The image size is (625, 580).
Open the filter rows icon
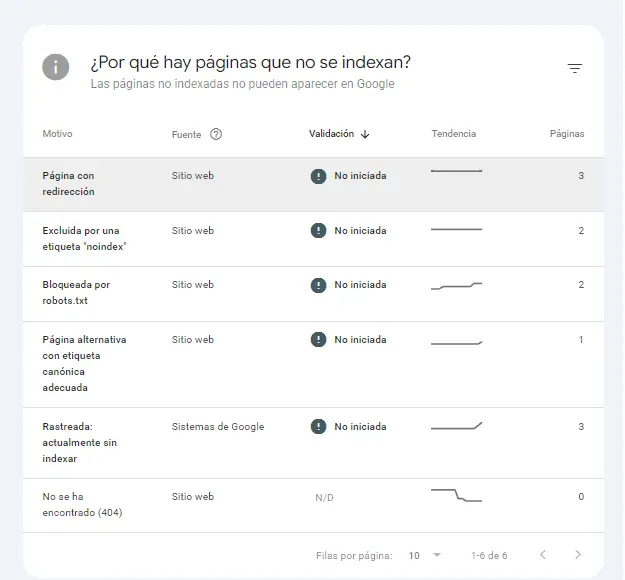pyautogui.click(x=575, y=68)
